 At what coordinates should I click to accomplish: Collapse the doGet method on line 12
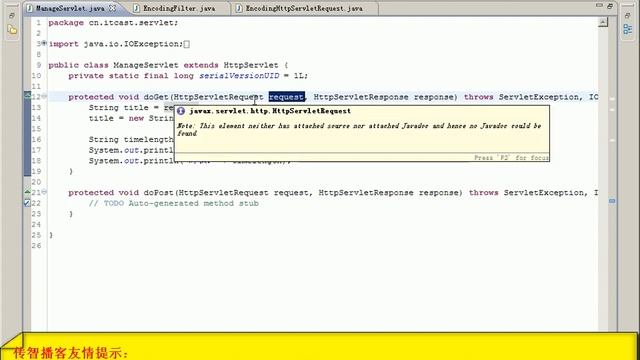[44, 96]
